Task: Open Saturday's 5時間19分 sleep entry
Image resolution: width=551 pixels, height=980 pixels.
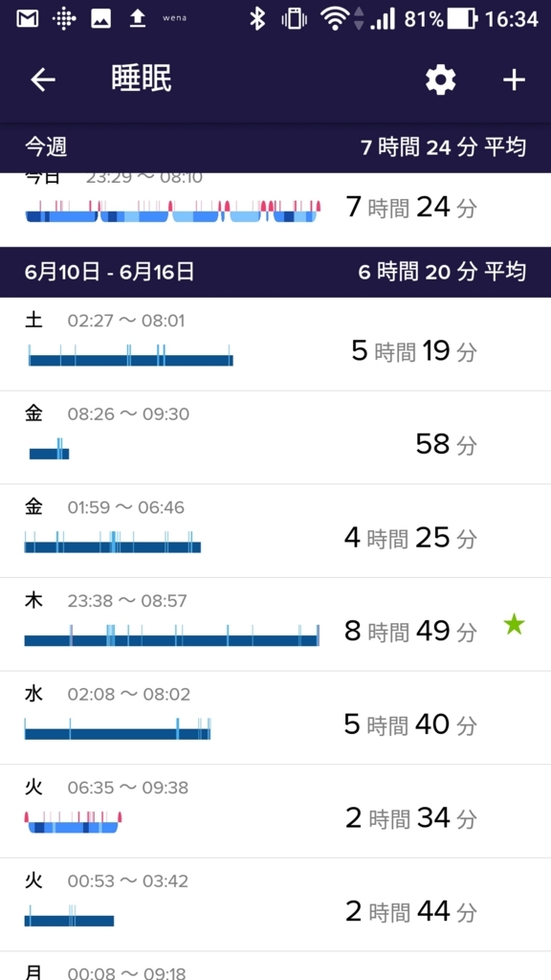Action: tap(275, 343)
